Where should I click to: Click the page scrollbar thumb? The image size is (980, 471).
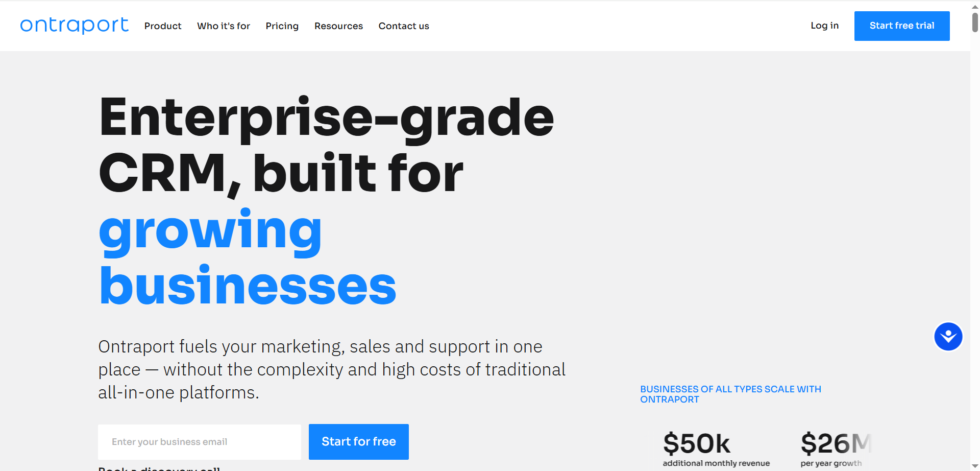pos(975,22)
